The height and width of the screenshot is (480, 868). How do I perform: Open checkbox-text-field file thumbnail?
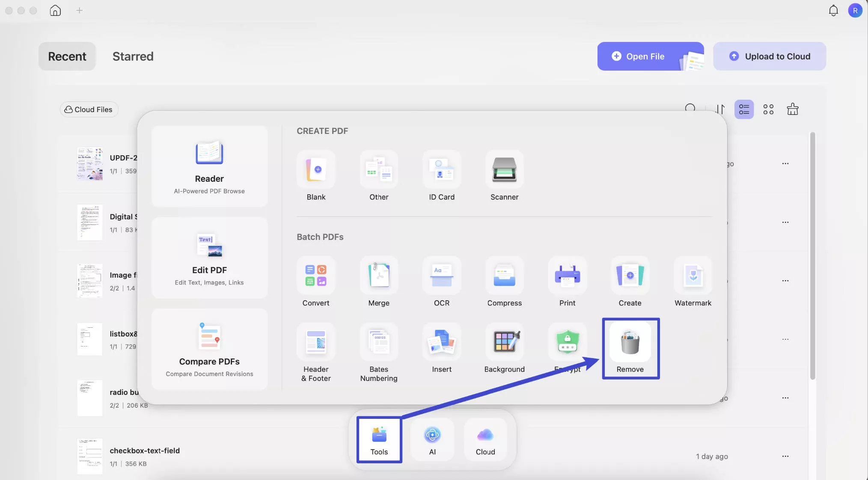click(89, 456)
